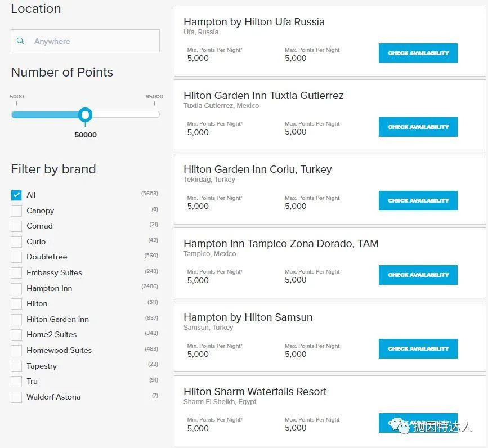The image size is (488, 448).
Task: Click the All brands count (5653)
Action: point(150,194)
